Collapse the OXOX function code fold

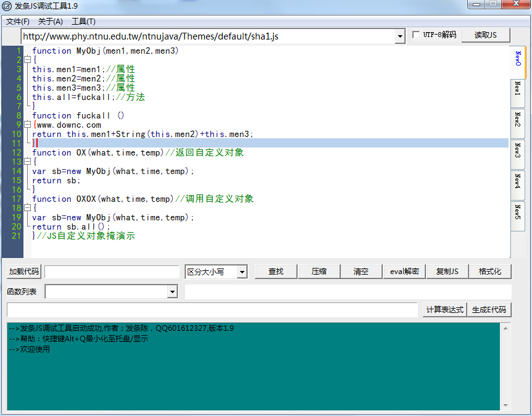pos(28,208)
